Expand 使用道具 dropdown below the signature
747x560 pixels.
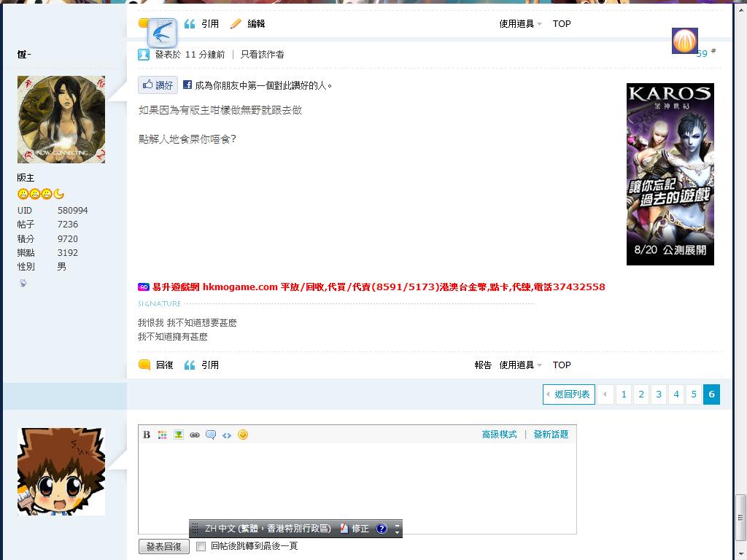(x=520, y=365)
